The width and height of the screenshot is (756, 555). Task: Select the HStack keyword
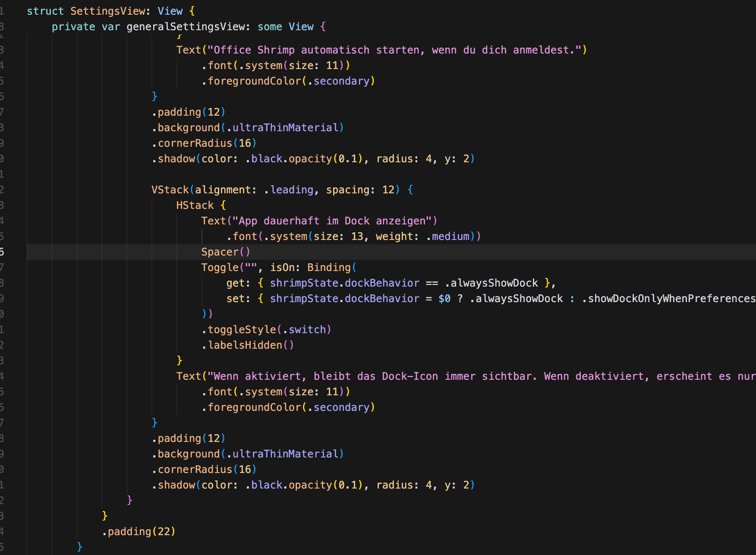[195, 205]
